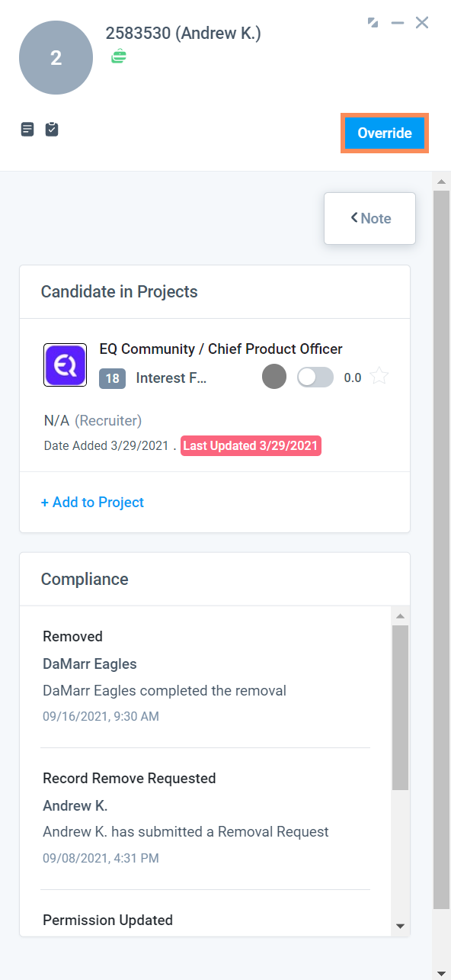Screen dimensions: 451x980
Task: Click the + Add to Project link
Action: [x=92, y=502]
